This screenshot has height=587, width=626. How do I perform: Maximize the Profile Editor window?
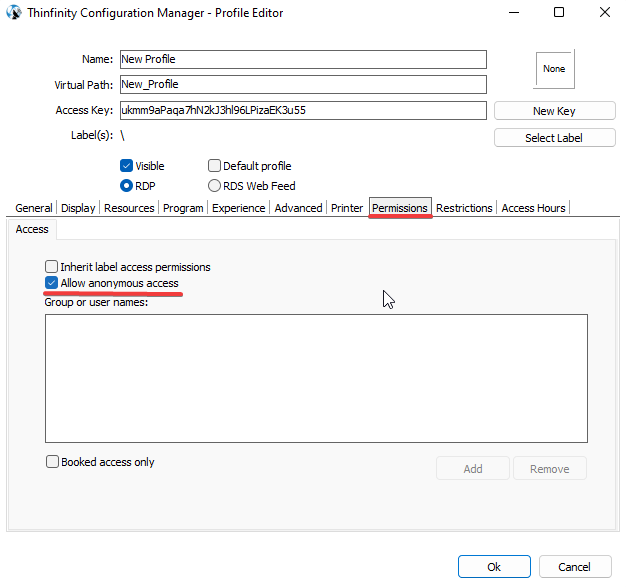[559, 12]
